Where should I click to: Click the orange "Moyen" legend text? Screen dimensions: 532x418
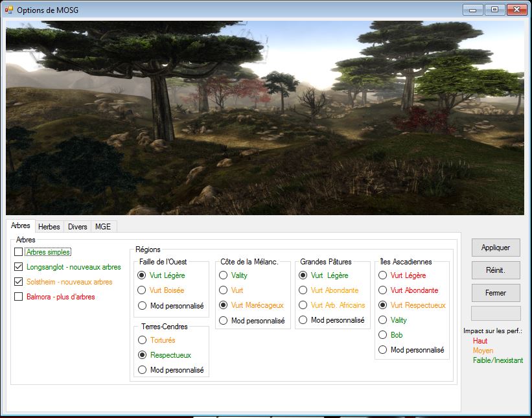(x=483, y=351)
